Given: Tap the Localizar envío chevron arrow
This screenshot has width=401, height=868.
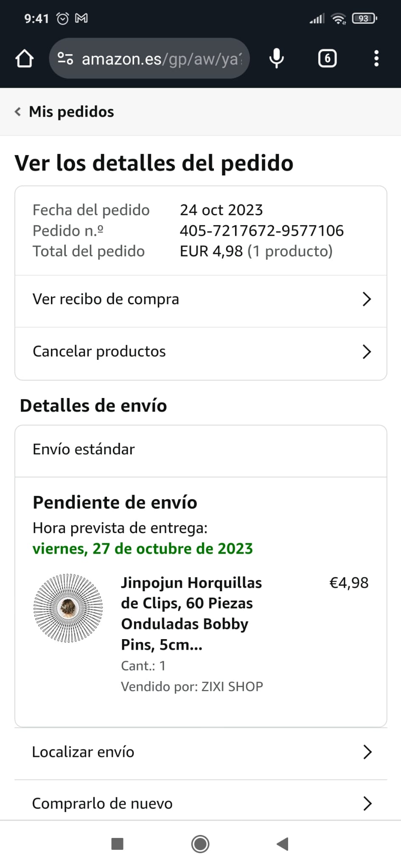Looking at the screenshot, I should pyautogui.click(x=367, y=752).
